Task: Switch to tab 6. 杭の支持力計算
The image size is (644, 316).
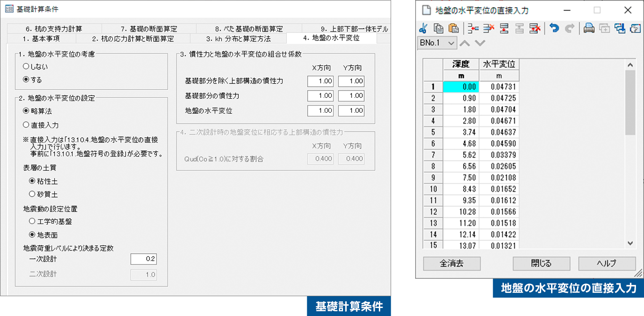Action: coord(54,28)
